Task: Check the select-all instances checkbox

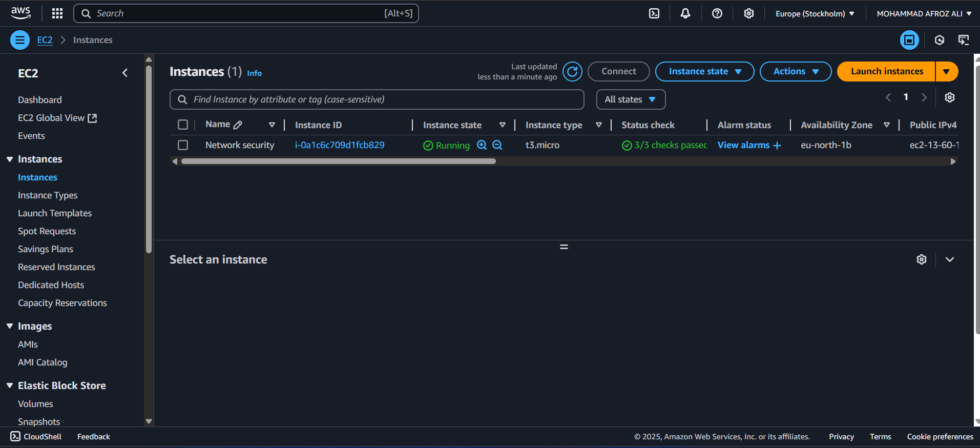Action: point(183,125)
